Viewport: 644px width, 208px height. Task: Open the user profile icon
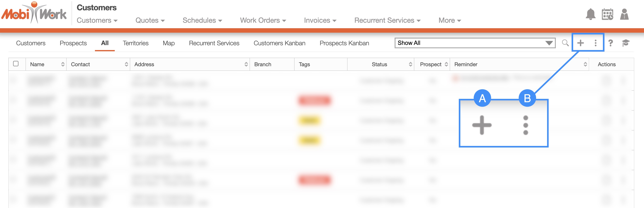tap(624, 14)
